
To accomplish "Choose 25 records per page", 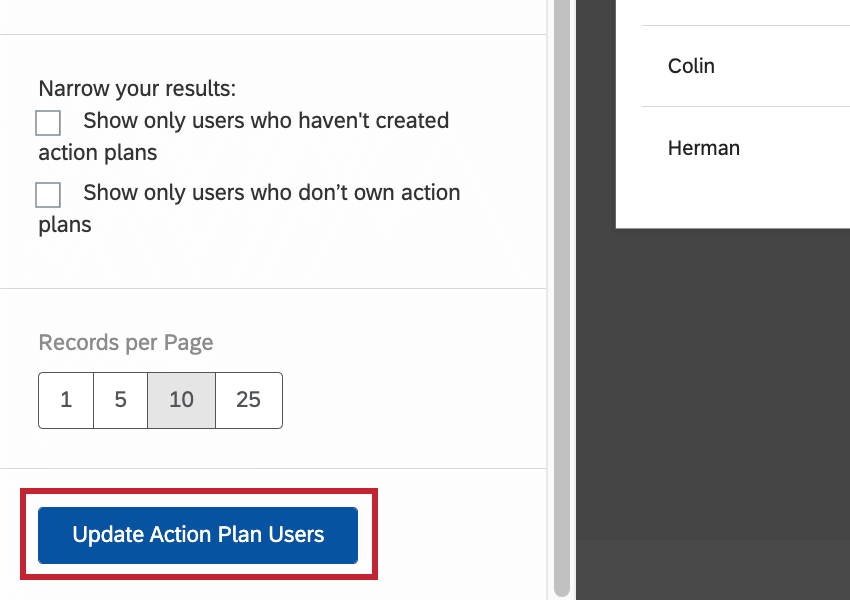I will (x=248, y=400).
